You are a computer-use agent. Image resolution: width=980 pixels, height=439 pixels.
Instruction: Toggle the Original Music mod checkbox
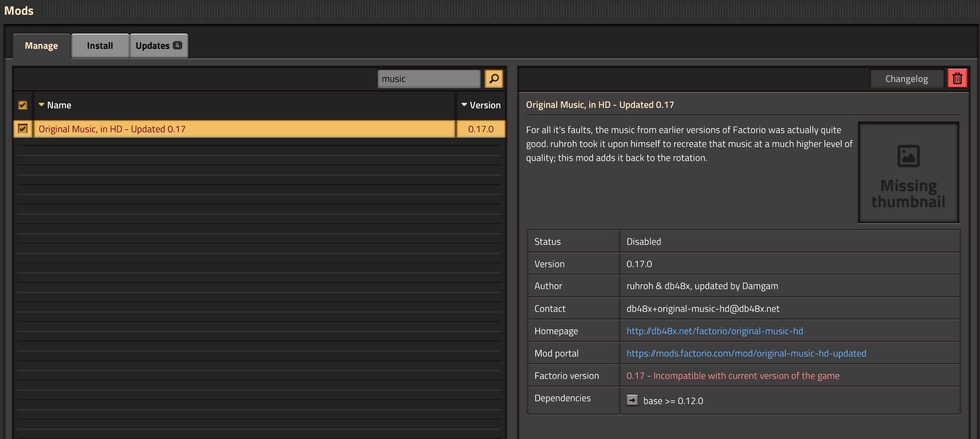point(23,129)
